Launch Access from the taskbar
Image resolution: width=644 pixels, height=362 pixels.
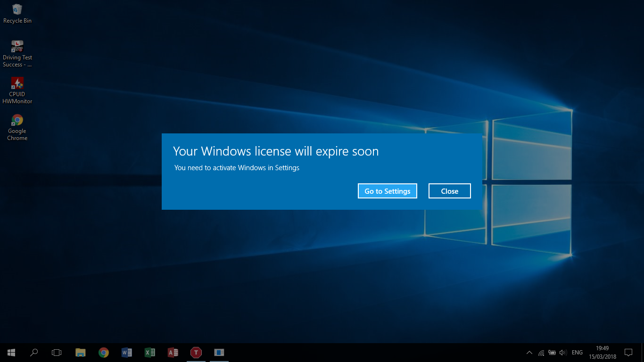(x=173, y=352)
